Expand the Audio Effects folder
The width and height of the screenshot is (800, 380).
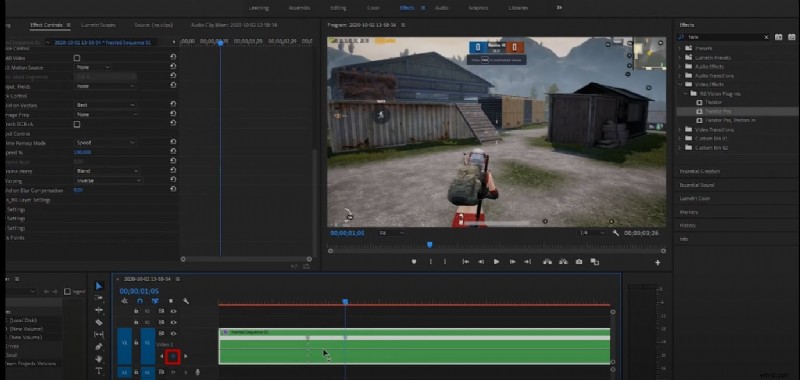tap(680, 66)
